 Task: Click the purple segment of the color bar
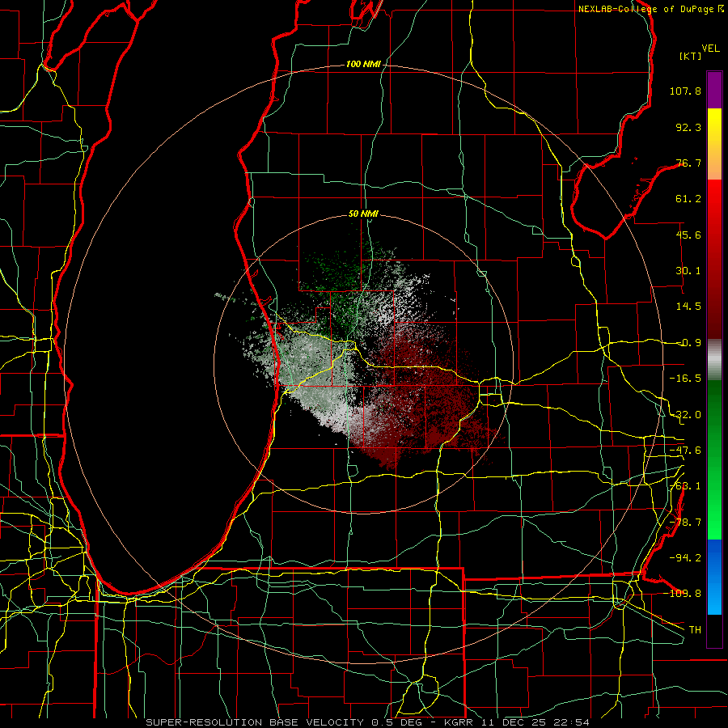[714, 90]
